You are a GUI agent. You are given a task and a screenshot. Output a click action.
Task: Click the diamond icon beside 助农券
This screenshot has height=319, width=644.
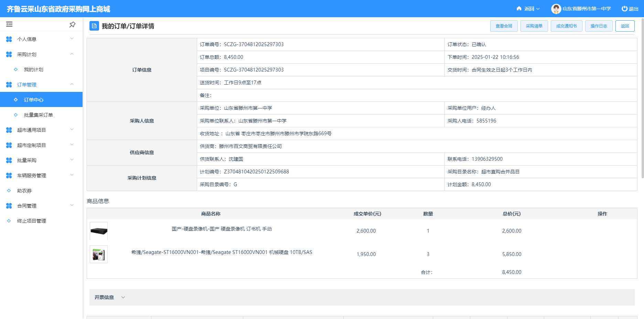(x=9, y=191)
